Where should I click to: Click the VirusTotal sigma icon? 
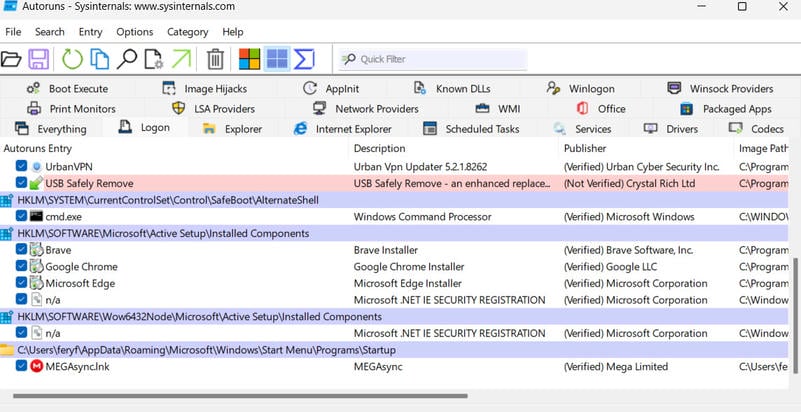(x=304, y=59)
